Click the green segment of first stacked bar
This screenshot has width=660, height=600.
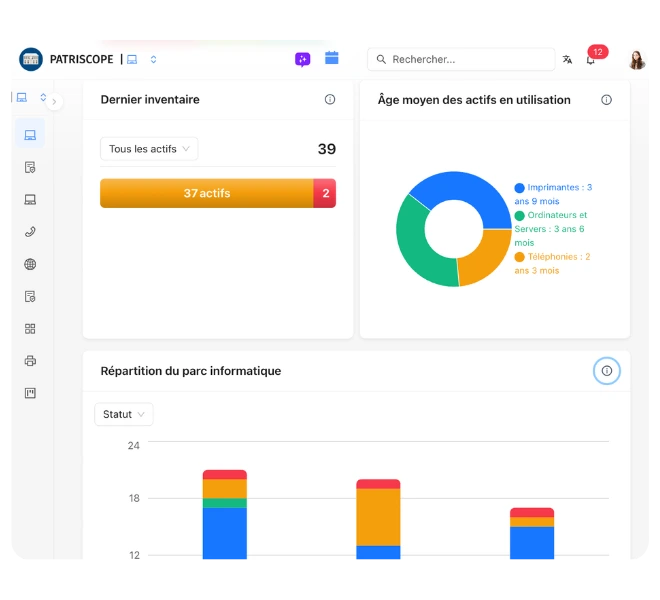tap(225, 503)
